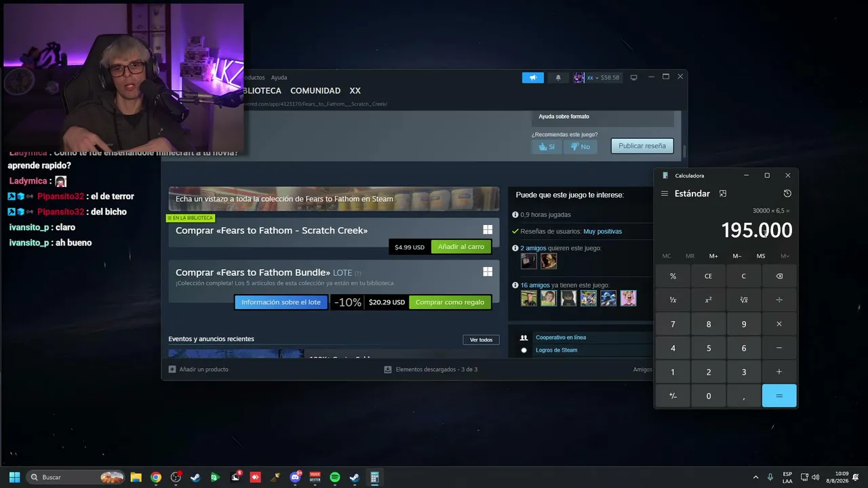
Task: Click Ver todos for recent events
Action: pyautogui.click(x=481, y=340)
